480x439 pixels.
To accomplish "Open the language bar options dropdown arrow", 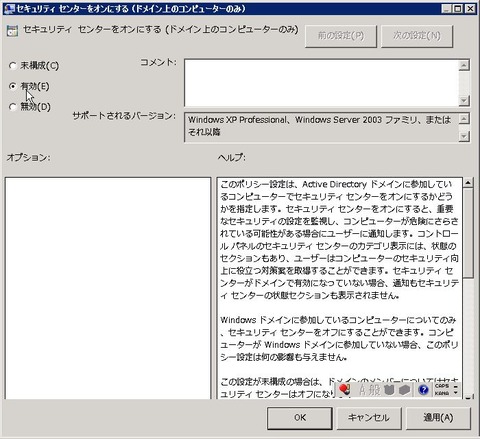I will coord(456,393).
